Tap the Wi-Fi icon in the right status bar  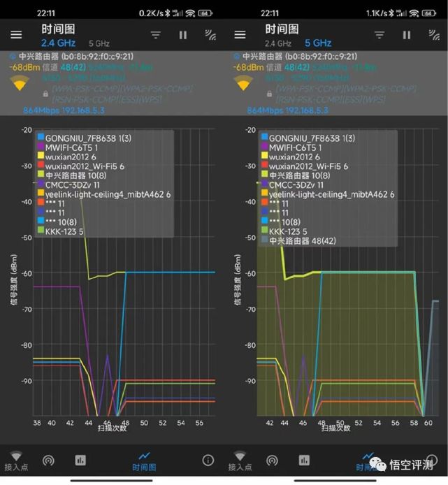[414, 13]
